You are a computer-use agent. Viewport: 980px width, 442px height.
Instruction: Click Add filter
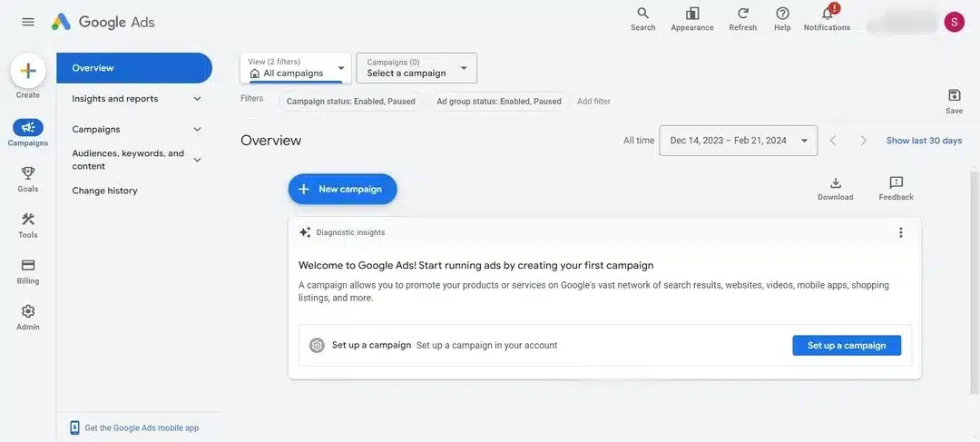coord(593,102)
